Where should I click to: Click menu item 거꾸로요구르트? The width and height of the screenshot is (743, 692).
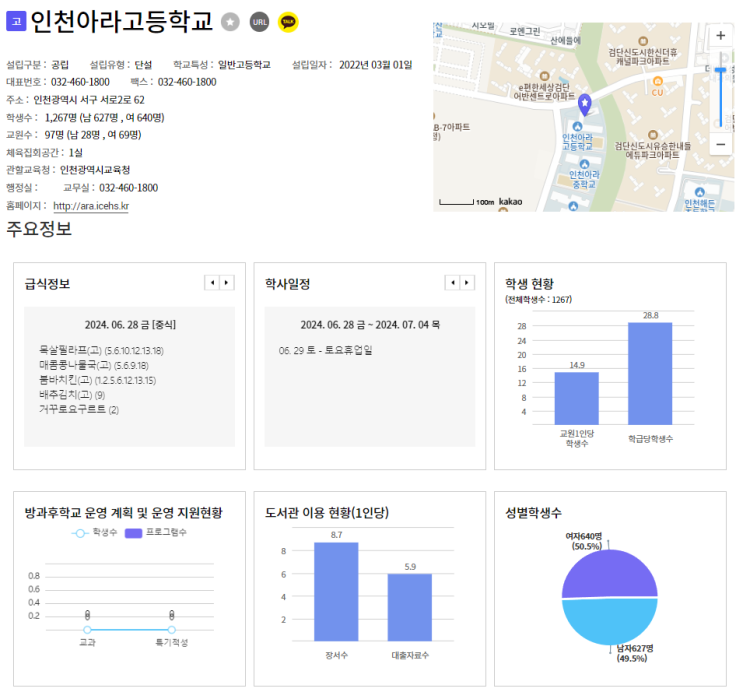point(79,410)
